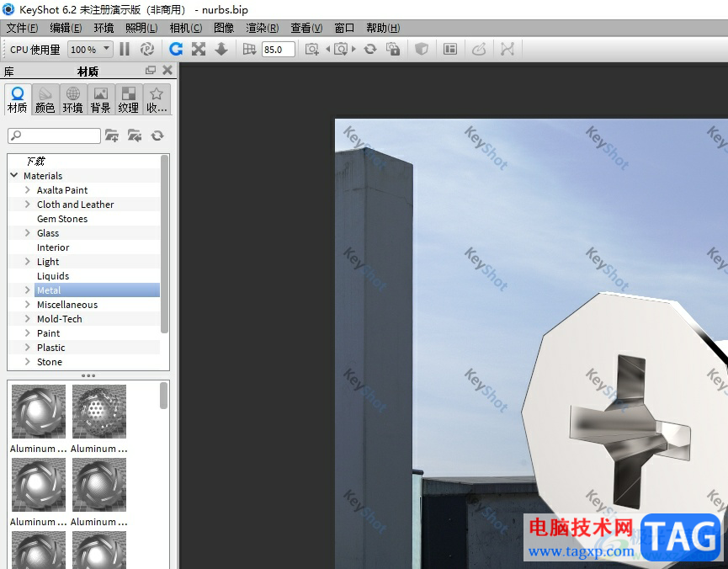The width and height of the screenshot is (728, 569).
Task: Open the 编辑(E) menu
Action: (x=66, y=28)
